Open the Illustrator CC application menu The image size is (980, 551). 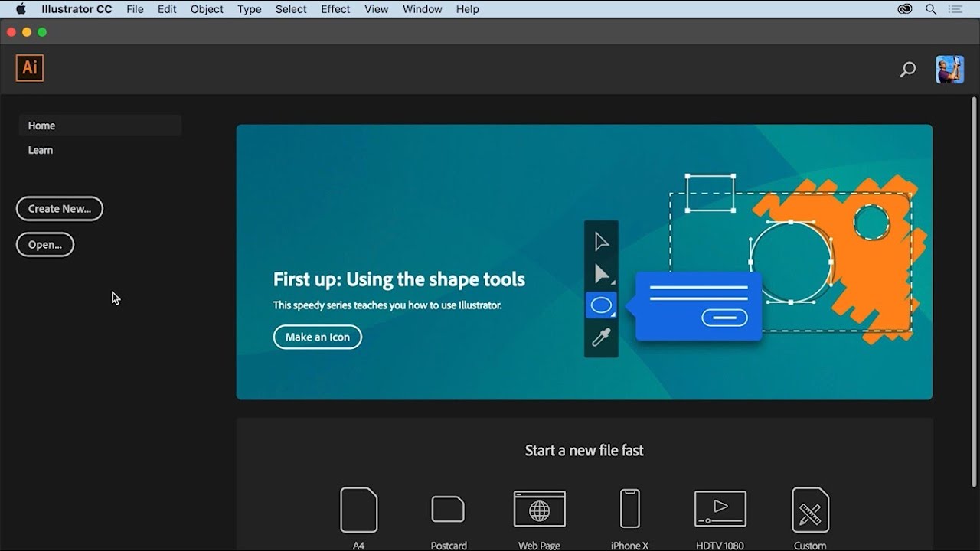coord(77,9)
